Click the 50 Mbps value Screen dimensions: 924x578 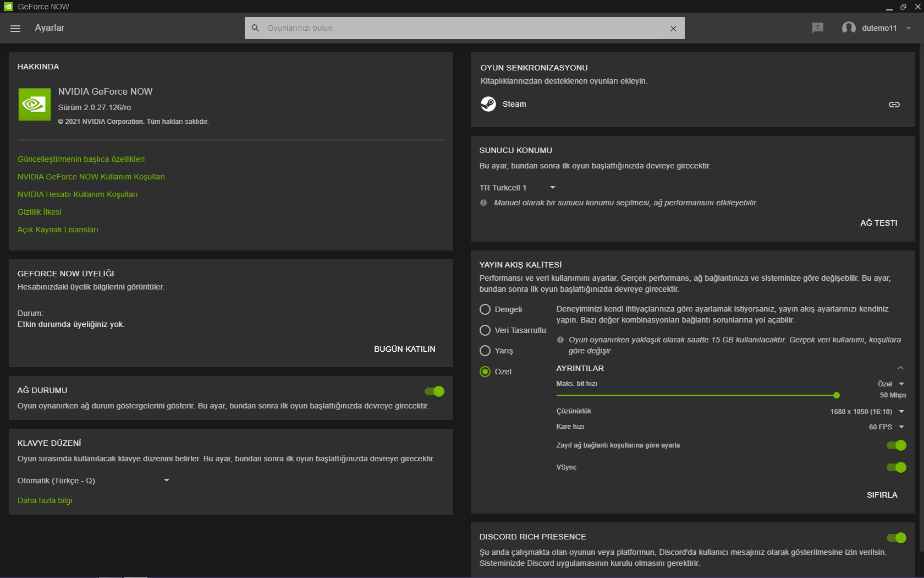click(x=893, y=395)
